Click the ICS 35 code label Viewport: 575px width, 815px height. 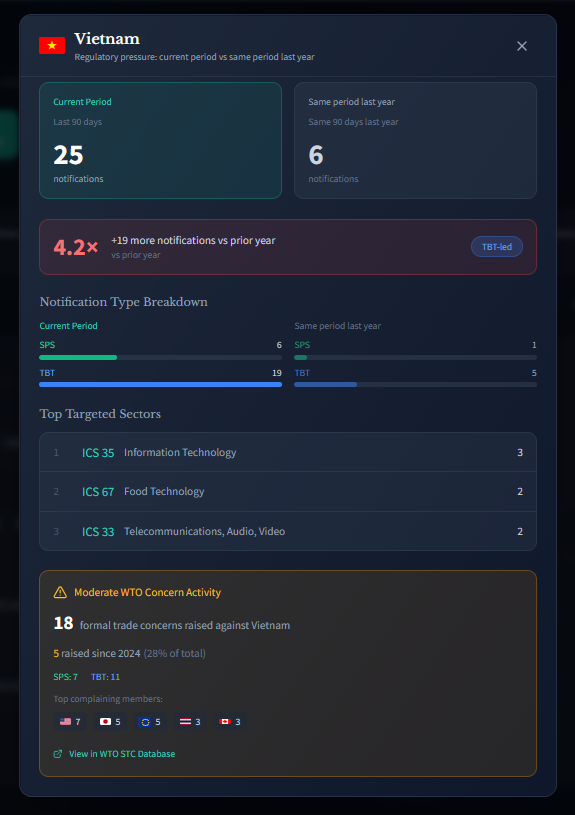point(98,453)
